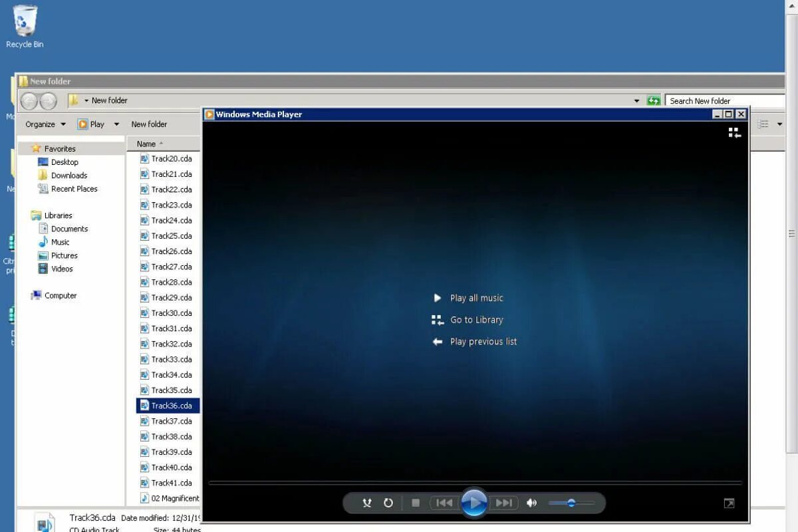Select Track25.cda file

[x=166, y=235]
